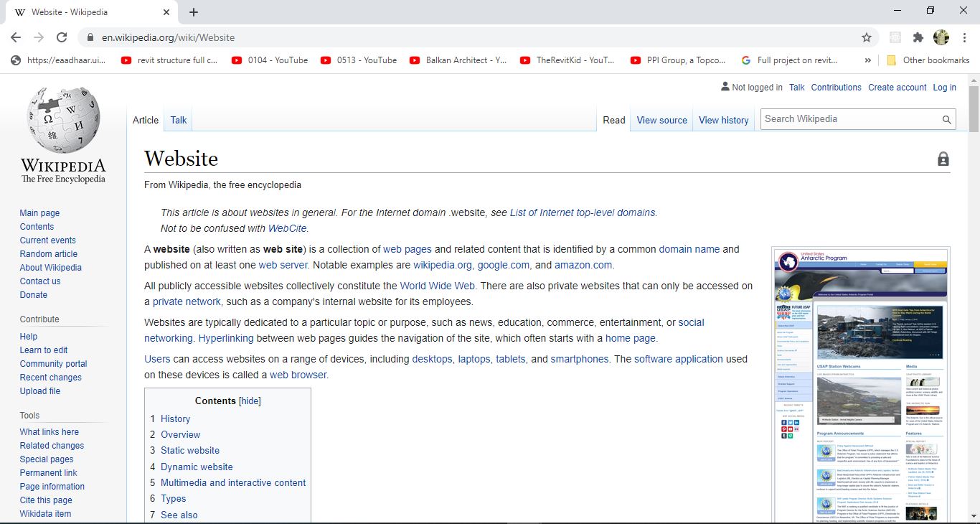Open the Chrome profile avatar
The image size is (980, 524).
[x=941, y=37]
